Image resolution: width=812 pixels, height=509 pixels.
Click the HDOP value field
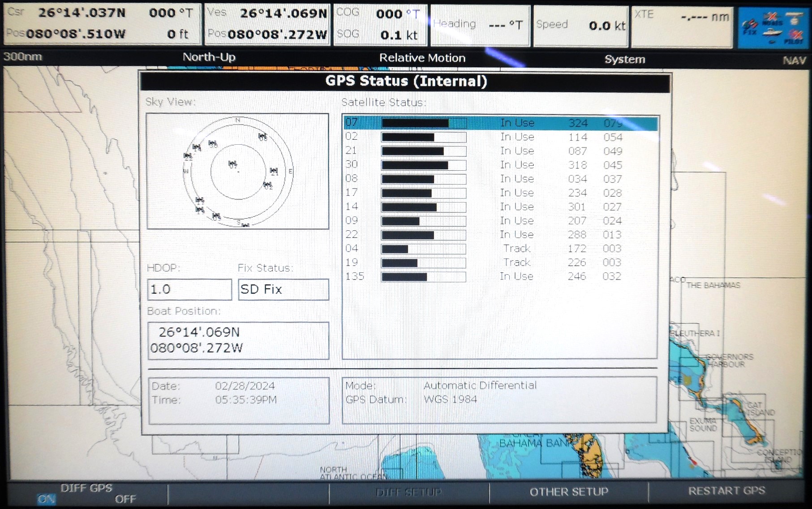click(189, 289)
